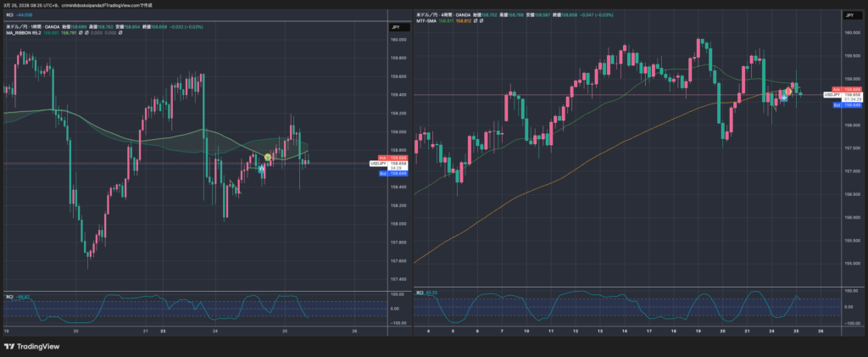Select the MTF-SMA indicator legend
This screenshot has height=357, width=868.
[429, 22]
